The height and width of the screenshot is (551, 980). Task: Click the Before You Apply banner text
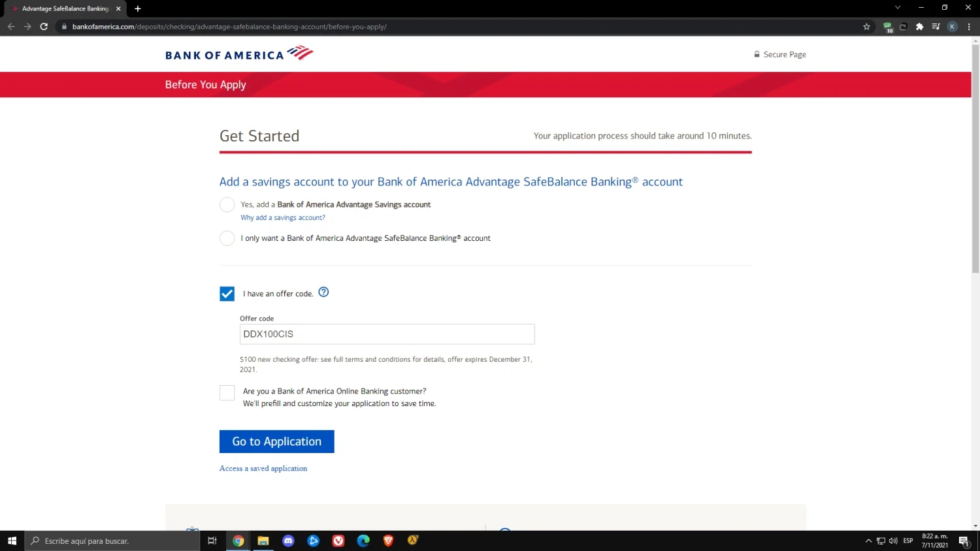[206, 85]
